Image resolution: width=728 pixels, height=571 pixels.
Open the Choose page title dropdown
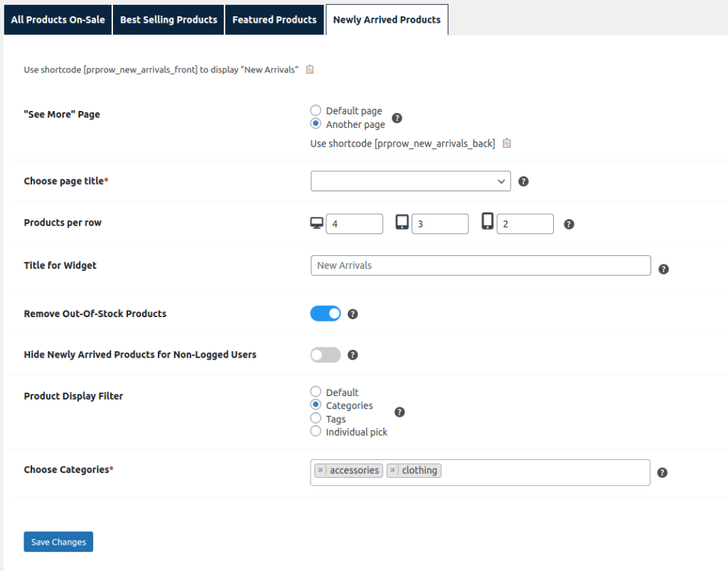410,181
